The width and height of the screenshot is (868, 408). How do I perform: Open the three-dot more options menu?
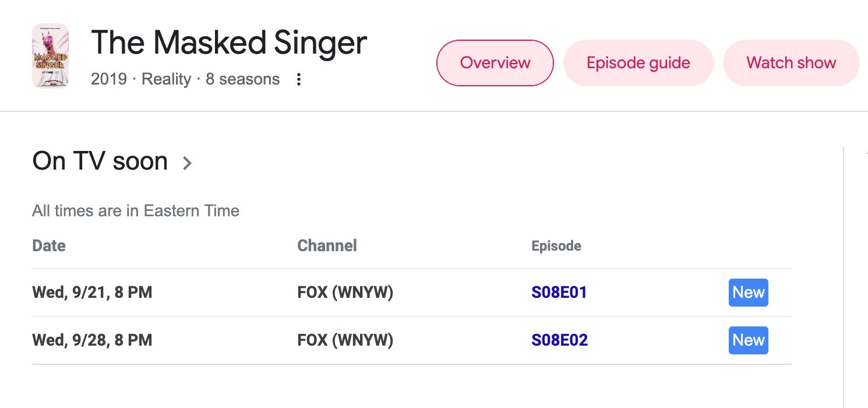click(x=299, y=80)
